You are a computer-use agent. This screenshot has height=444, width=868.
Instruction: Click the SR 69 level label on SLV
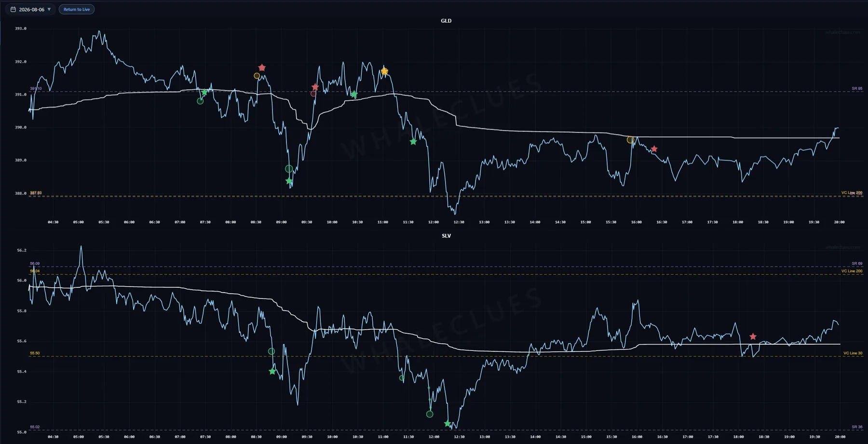coord(856,264)
